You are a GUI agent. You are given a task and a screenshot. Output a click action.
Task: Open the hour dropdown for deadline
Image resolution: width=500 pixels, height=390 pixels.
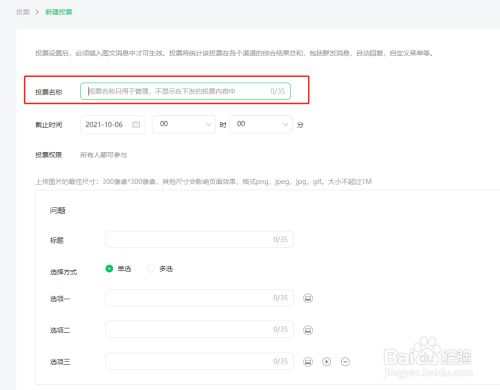click(184, 124)
